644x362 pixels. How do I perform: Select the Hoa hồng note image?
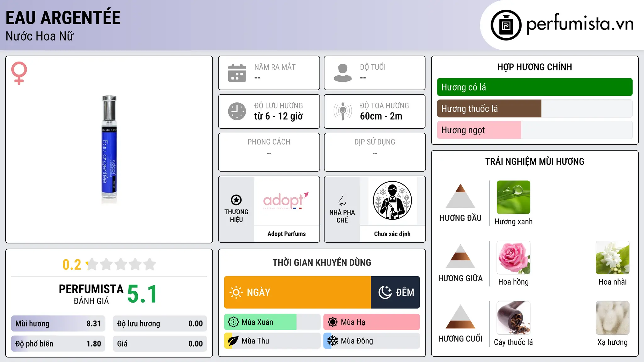click(x=514, y=258)
